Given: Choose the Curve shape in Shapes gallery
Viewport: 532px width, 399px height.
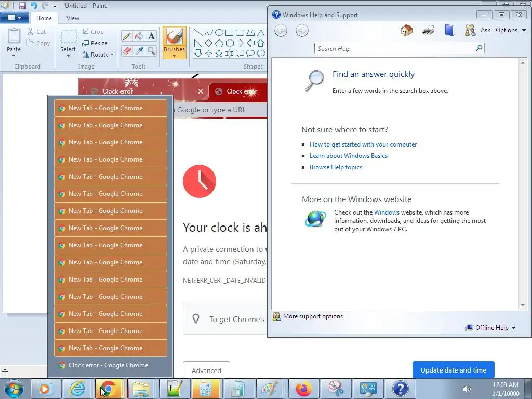Looking at the screenshot, I should [209, 33].
